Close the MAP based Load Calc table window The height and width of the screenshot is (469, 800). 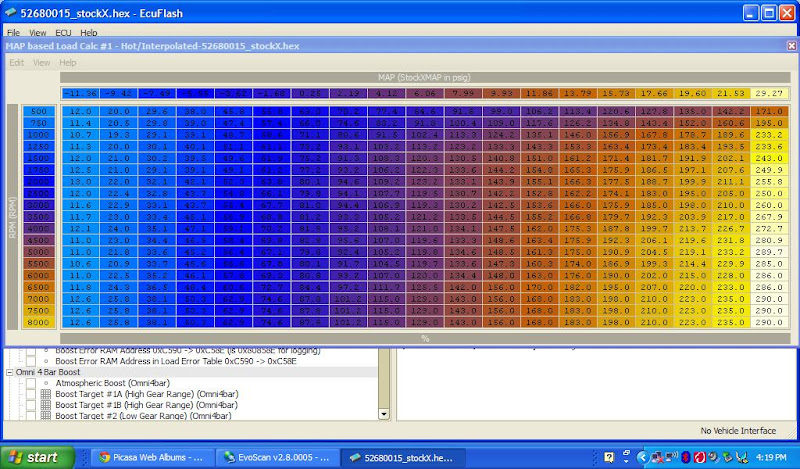pyautogui.click(x=791, y=46)
